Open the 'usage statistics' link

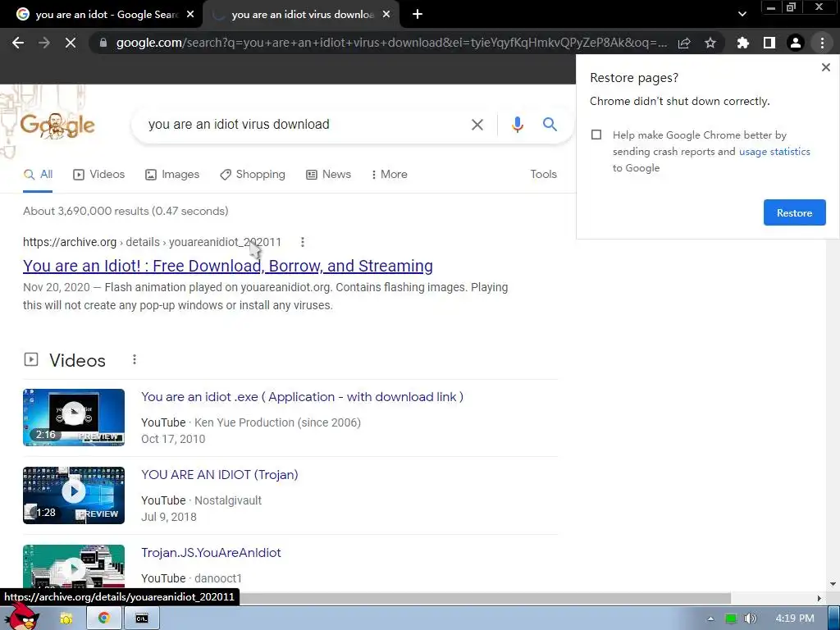(x=774, y=152)
